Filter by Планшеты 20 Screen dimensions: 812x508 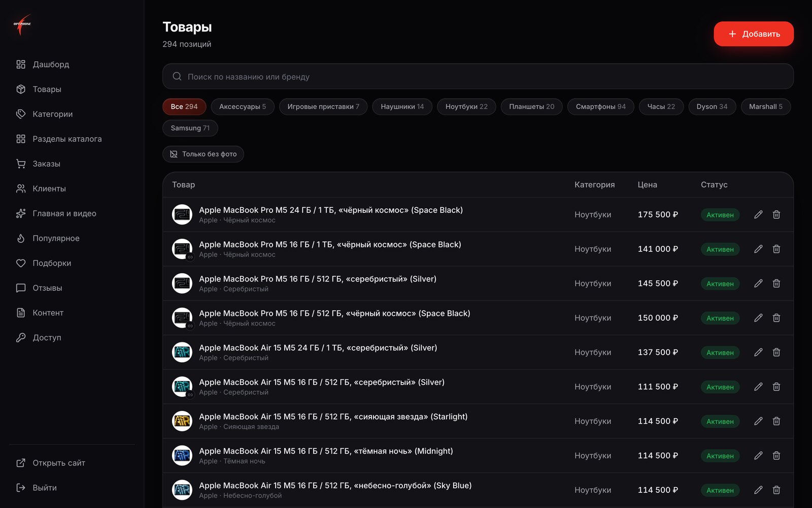point(532,107)
